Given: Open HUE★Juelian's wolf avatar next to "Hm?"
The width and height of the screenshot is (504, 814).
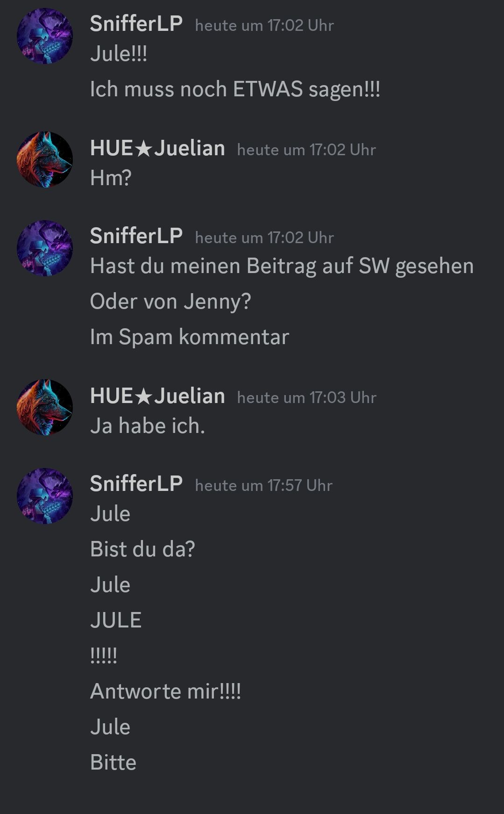Looking at the screenshot, I should pos(45,159).
